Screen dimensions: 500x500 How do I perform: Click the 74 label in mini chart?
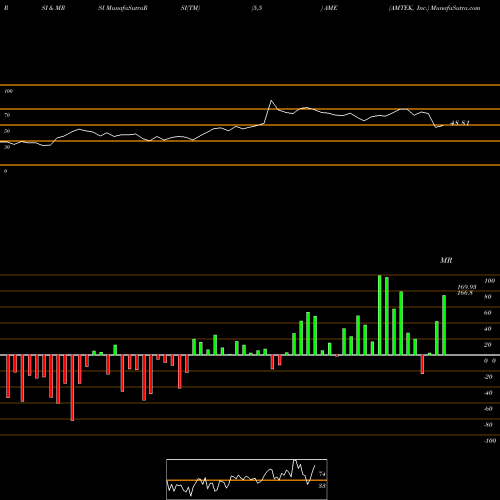[x=322, y=474]
